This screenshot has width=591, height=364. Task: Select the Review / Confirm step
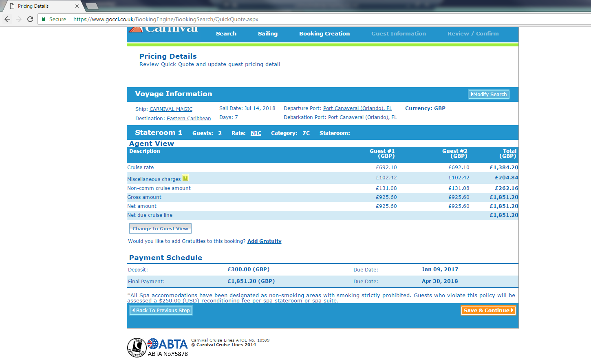[x=473, y=34]
